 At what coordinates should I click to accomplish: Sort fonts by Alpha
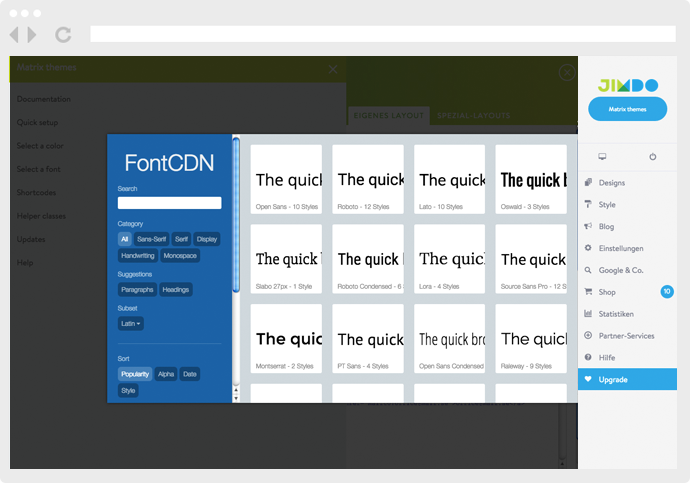tap(166, 374)
